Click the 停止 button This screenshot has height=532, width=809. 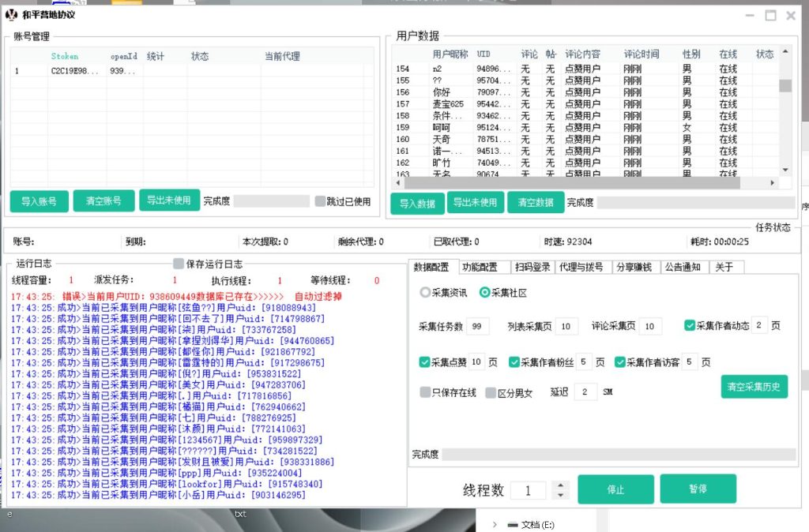tap(615, 489)
